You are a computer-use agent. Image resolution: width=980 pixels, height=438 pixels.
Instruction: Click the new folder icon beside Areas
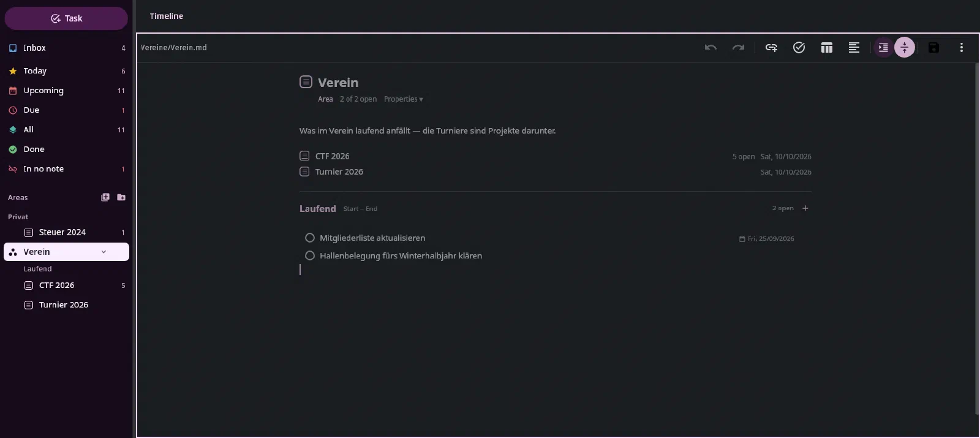(x=121, y=197)
